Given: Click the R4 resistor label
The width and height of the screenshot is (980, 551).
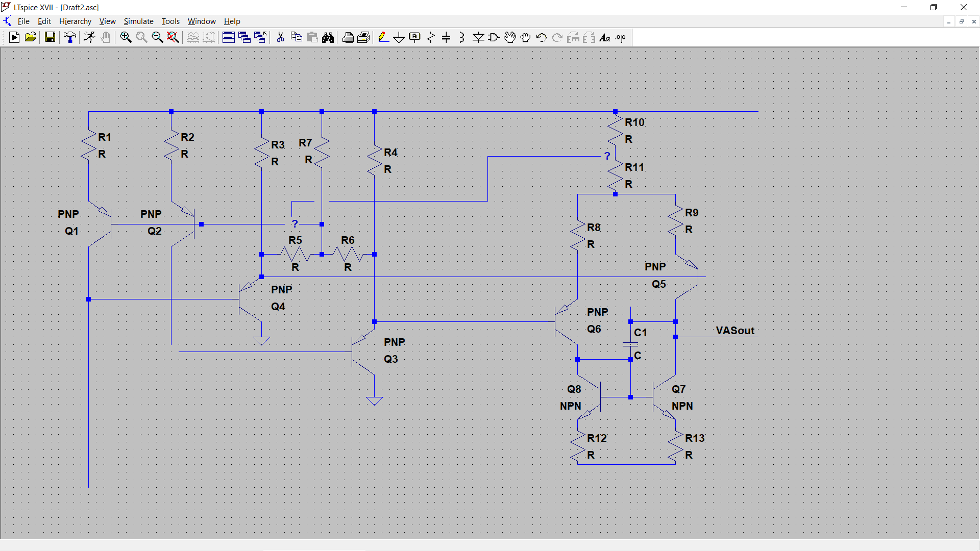Looking at the screenshot, I should tap(390, 153).
